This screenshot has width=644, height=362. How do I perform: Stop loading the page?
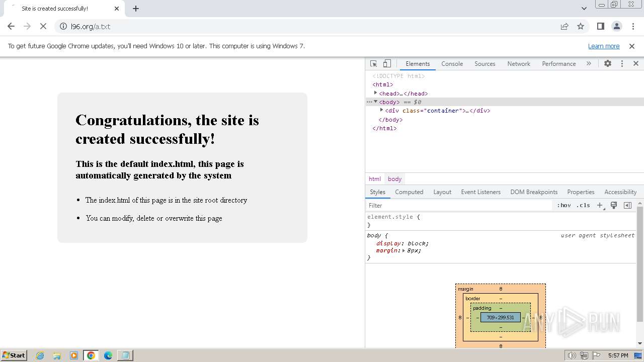[43, 26]
